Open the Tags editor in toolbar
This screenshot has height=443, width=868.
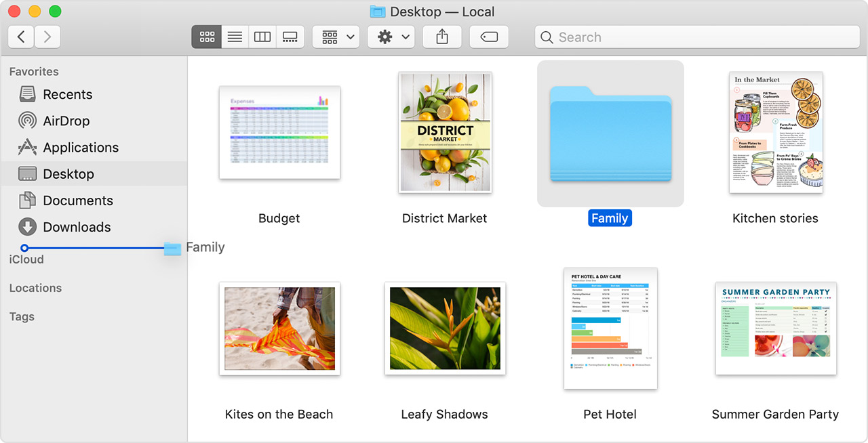click(x=490, y=37)
